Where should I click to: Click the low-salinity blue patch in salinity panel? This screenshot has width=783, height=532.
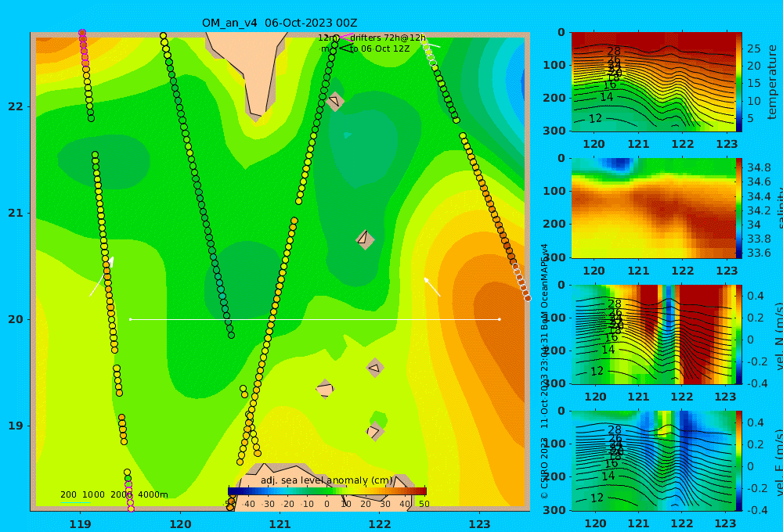tap(618, 164)
